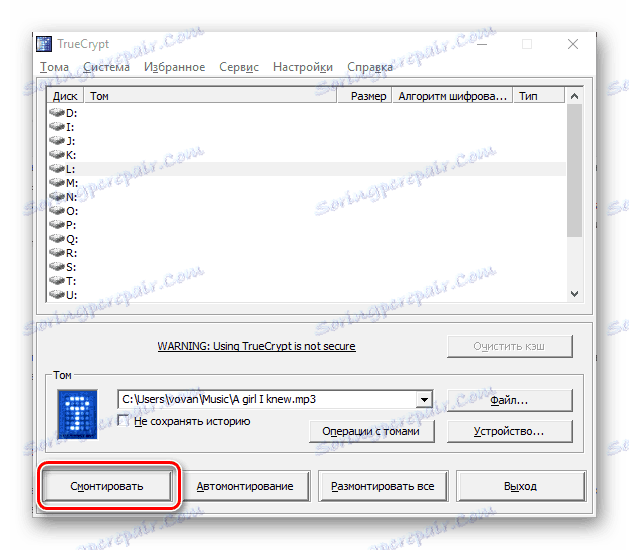The height and width of the screenshot is (550, 629).
Task: Click the Смонтировать button
Action: point(107,486)
